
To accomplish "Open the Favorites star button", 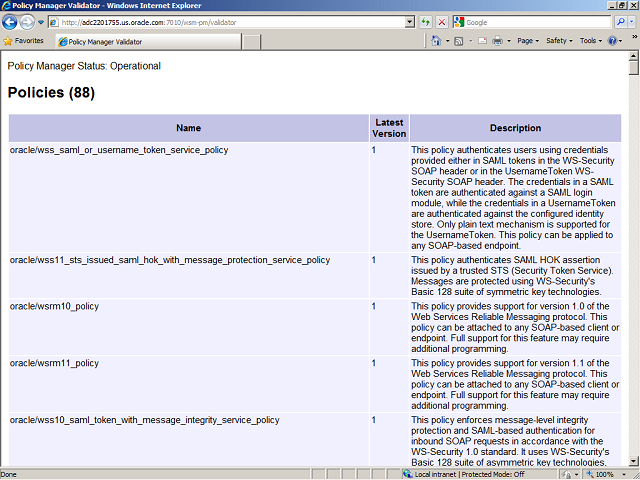I will [24, 41].
